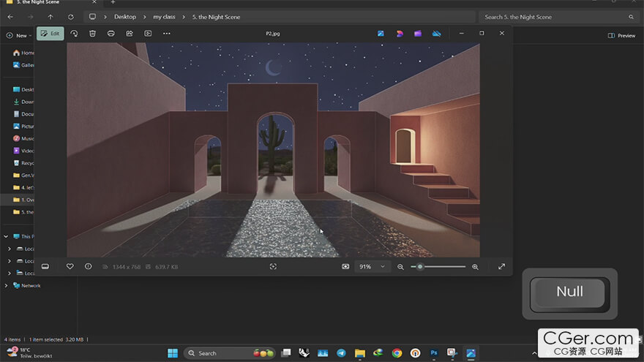Viewport: 644px width, 362px height.
Task: Open Photoshop from the Windows taskbar
Action: point(434,353)
